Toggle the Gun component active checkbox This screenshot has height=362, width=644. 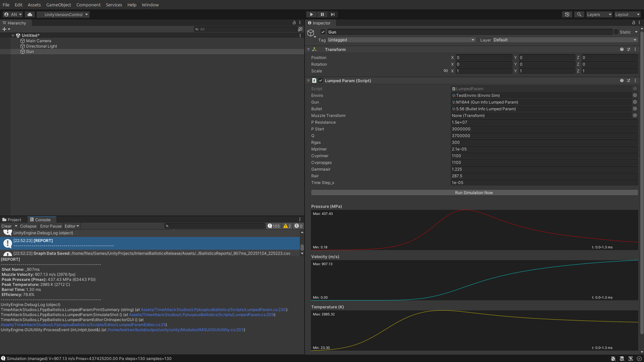[324, 32]
